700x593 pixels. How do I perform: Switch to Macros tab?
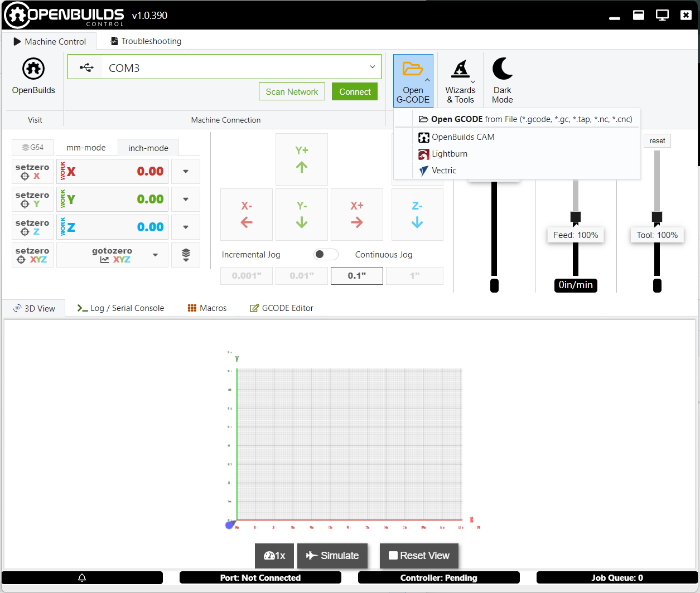[207, 308]
